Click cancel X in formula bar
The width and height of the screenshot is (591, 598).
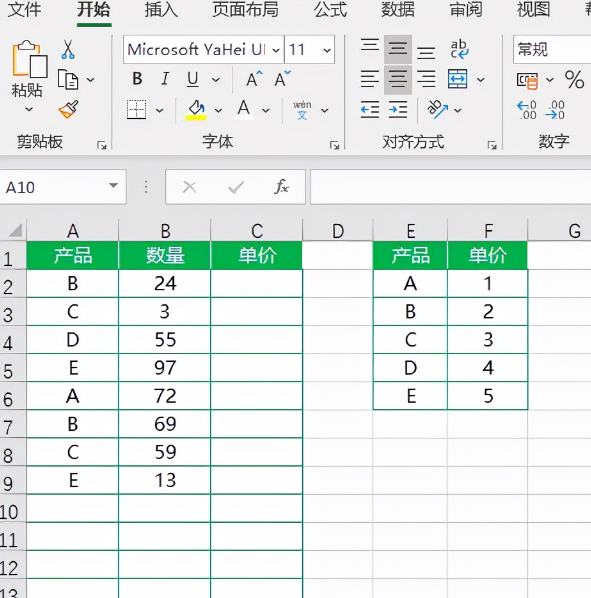[189, 187]
